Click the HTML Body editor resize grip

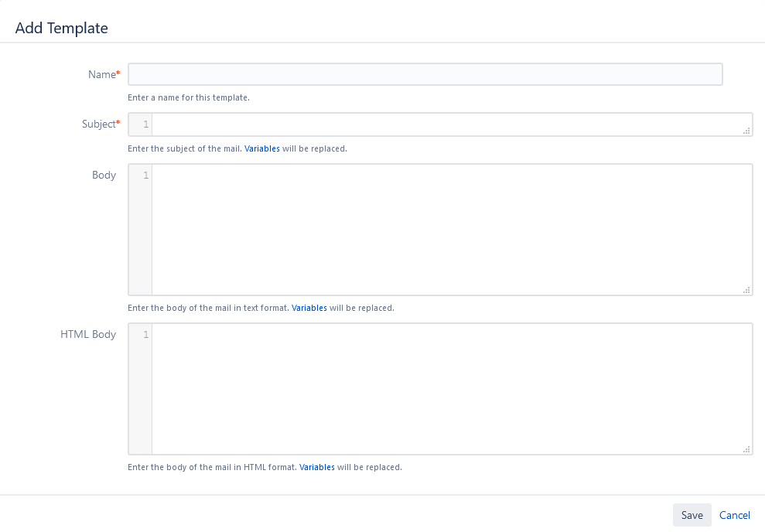(x=746, y=449)
